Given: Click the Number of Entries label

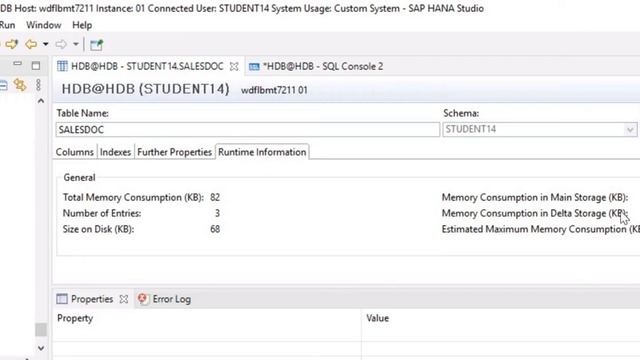Looking at the screenshot, I should click(x=102, y=213).
